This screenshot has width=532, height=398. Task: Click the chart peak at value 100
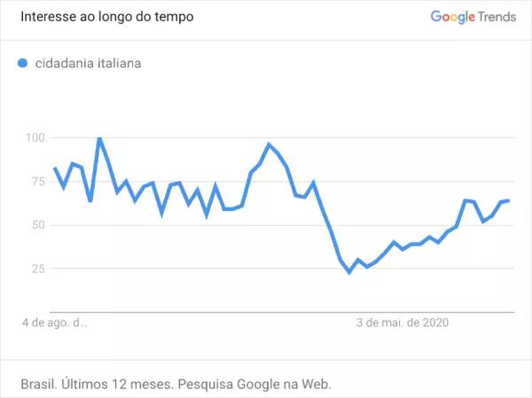coord(99,138)
